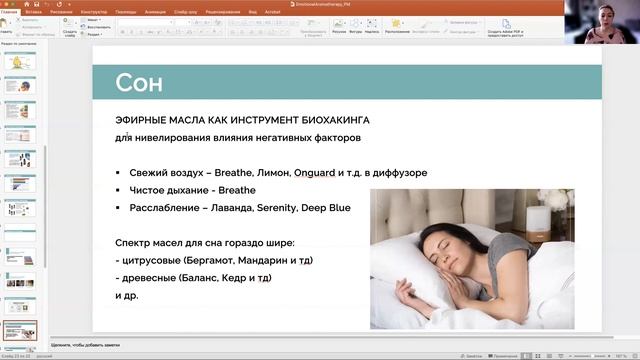Click the Расположение arrange icon

[396, 23]
